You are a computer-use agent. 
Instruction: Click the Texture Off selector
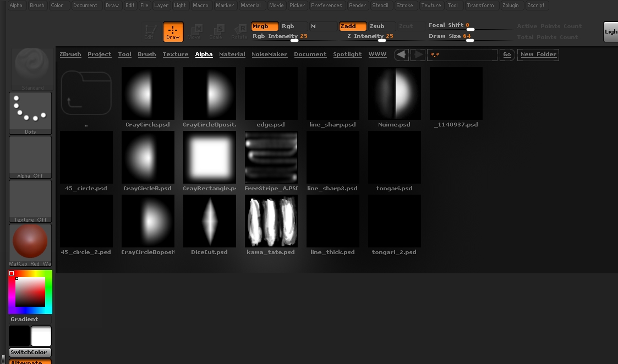click(x=30, y=200)
